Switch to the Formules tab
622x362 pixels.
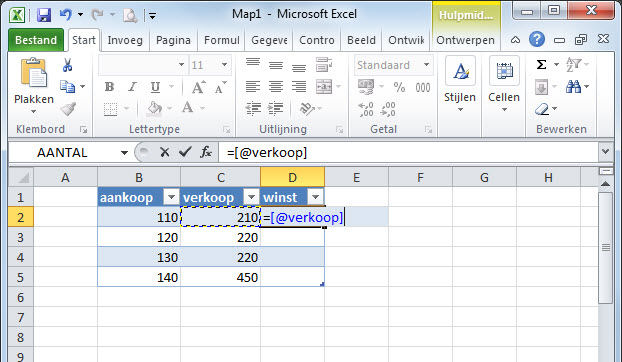click(x=222, y=40)
